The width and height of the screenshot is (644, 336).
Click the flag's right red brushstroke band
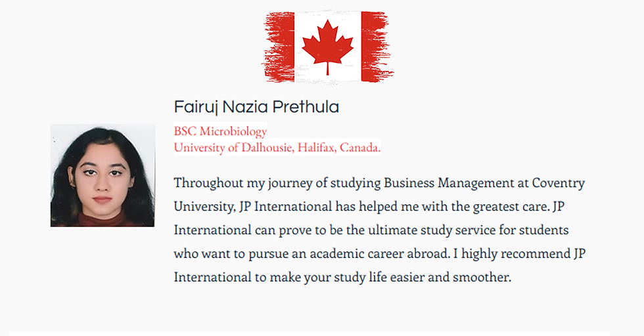[377, 47]
